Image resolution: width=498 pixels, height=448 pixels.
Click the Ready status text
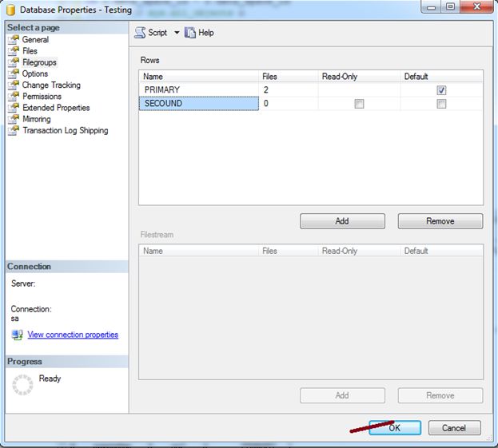point(50,379)
